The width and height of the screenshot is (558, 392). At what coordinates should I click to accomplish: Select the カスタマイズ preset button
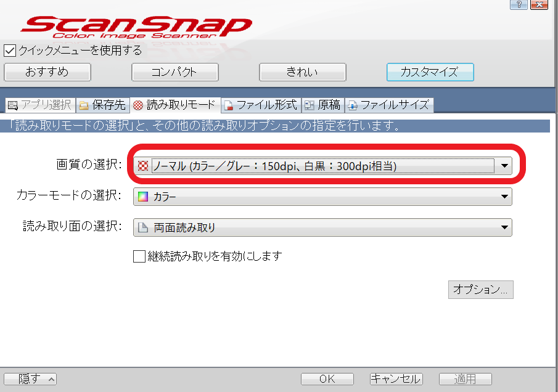pos(430,72)
